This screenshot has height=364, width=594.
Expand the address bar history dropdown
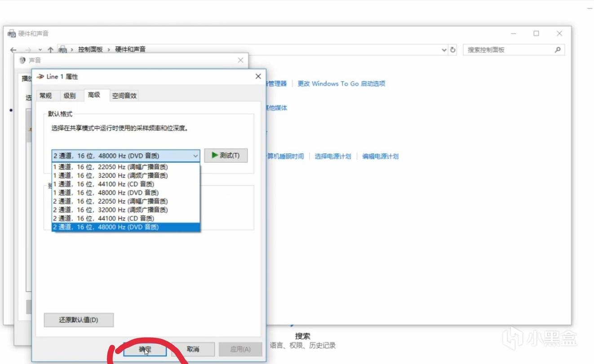(444, 50)
